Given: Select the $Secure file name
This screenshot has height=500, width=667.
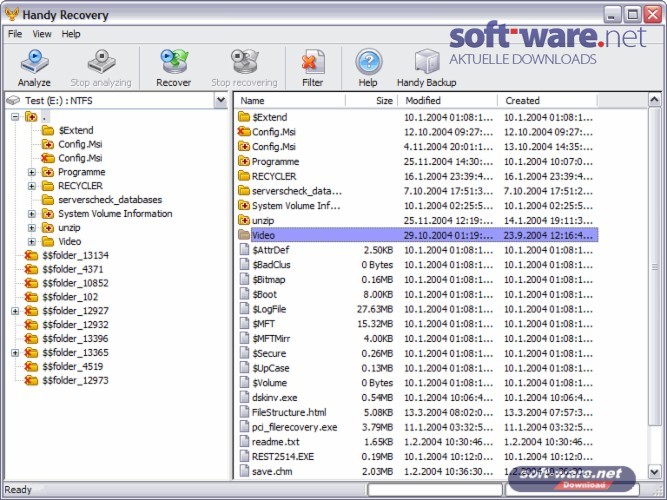Looking at the screenshot, I should click(269, 353).
